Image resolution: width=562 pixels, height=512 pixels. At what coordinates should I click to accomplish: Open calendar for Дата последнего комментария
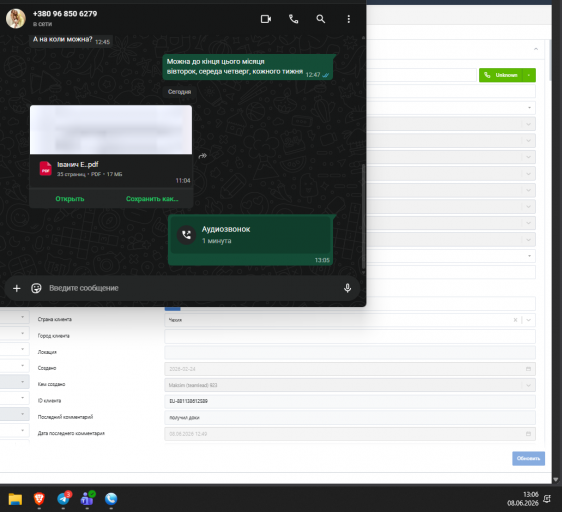click(x=528, y=434)
